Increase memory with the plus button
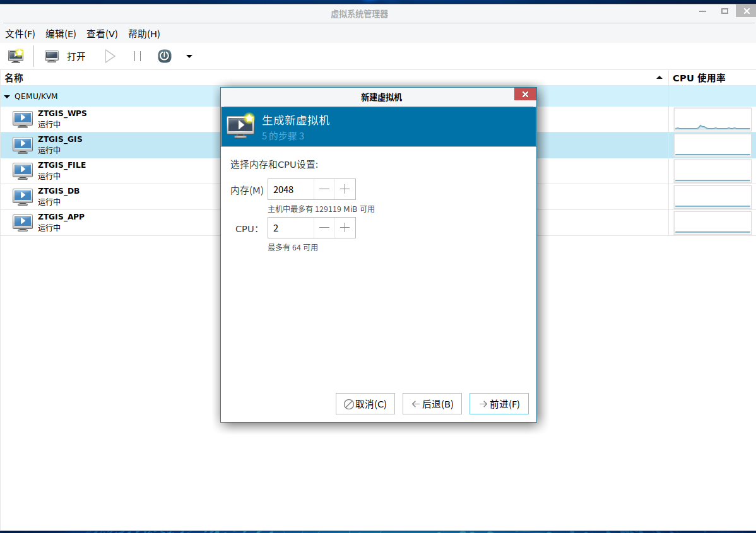This screenshot has width=756, height=533. pos(345,189)
